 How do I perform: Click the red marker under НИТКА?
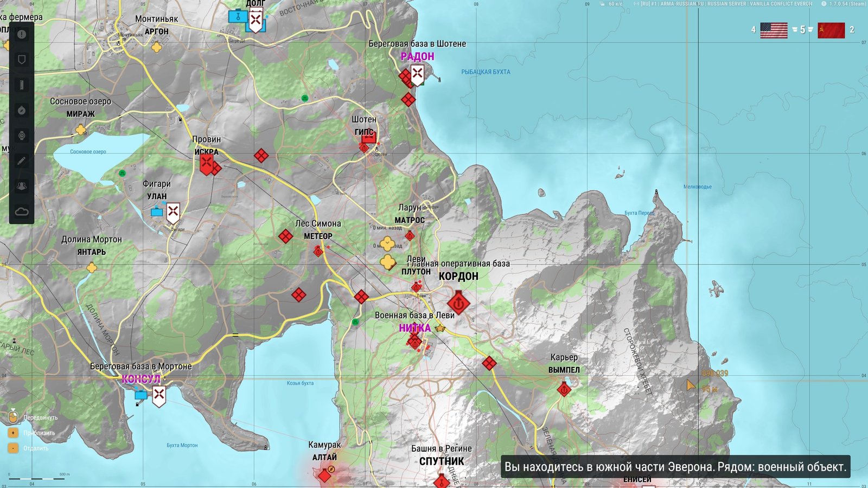pos(415,342)
